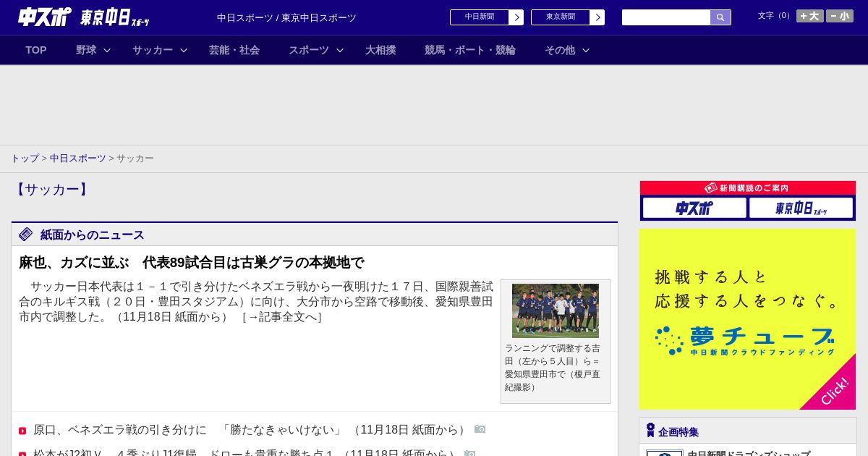Viewport: 868px width, 456px height.
Task: Open the 東京新聞 link button
Action: tap(561, 17)
